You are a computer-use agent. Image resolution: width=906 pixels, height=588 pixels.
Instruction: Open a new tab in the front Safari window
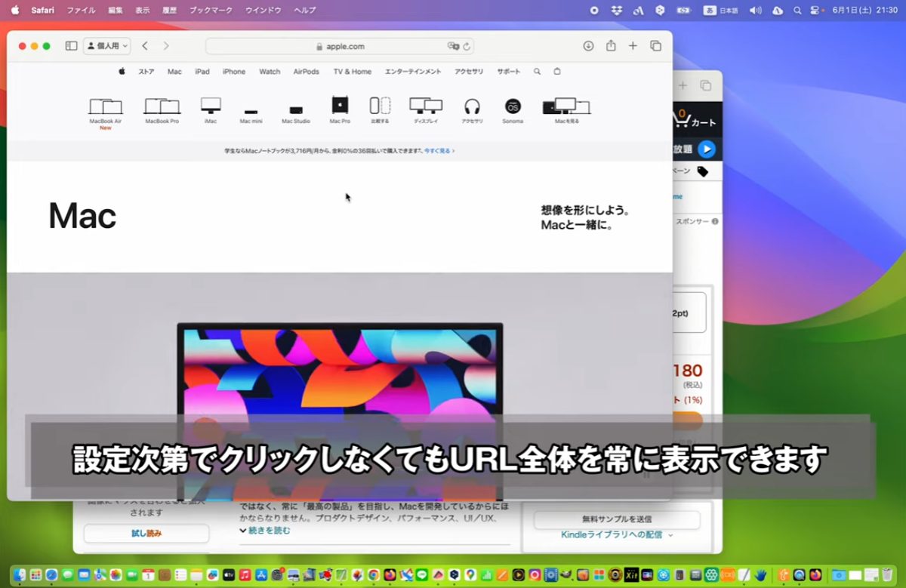633,46
